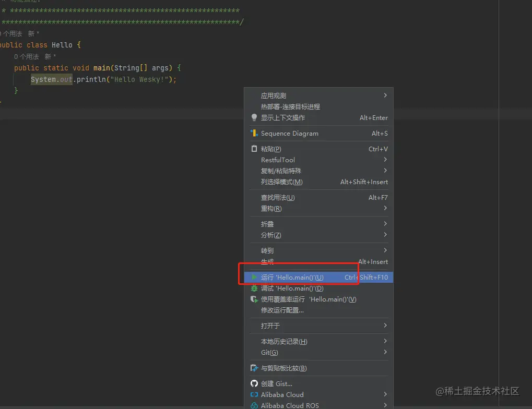Select 列选择模式(M) menu entry
Screen dimensions: 532x409
tap(318, 182)
